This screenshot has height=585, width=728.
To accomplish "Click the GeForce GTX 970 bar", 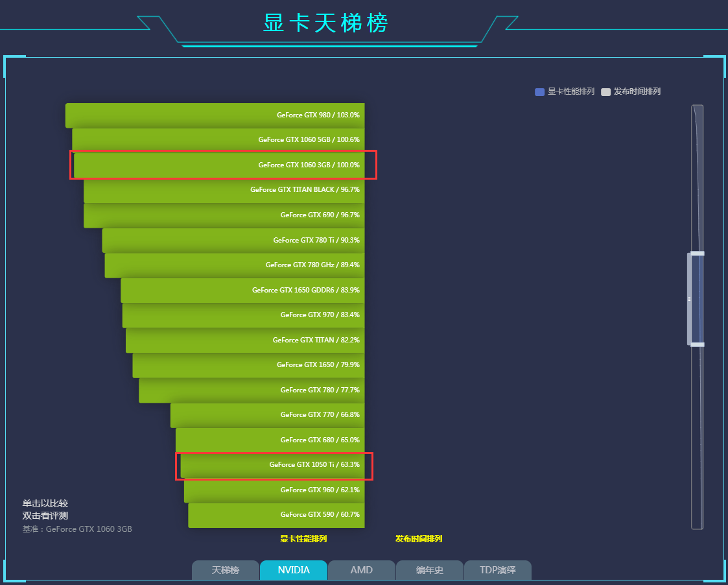I will 243,315.
